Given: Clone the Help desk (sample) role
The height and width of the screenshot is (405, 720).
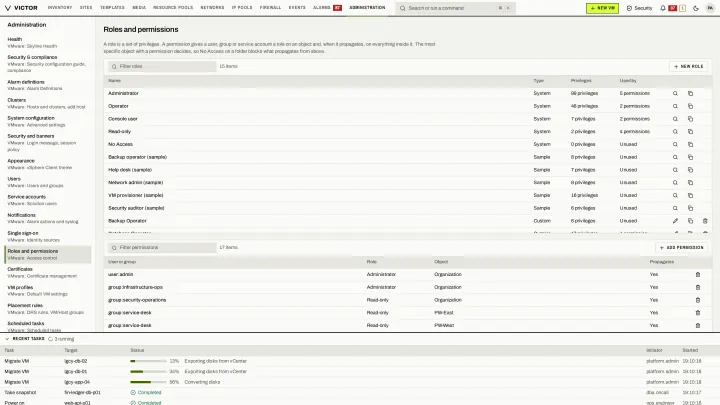Looking at the screenshot, I should pyautogui.click(x=690, y=170).
